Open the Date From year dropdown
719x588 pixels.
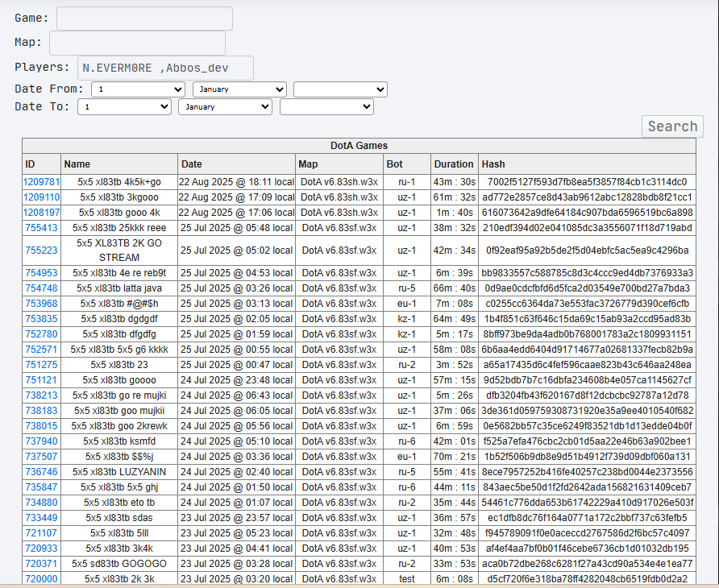pos(340,89)
